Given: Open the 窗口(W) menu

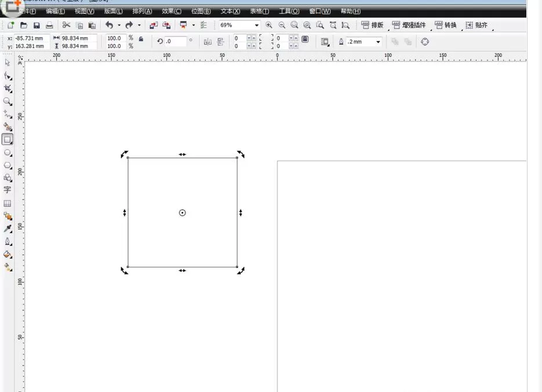Looking at the screenshot, I should click(320, 11).
